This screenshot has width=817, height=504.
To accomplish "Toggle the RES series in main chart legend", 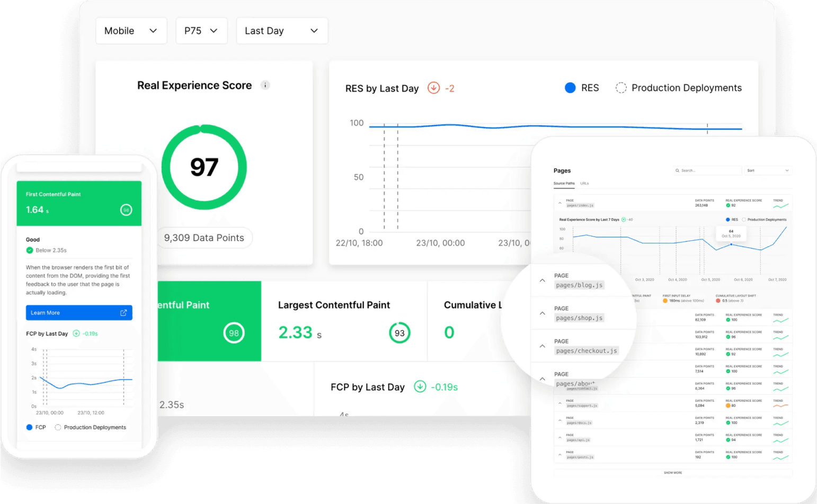I will [570, 88].
